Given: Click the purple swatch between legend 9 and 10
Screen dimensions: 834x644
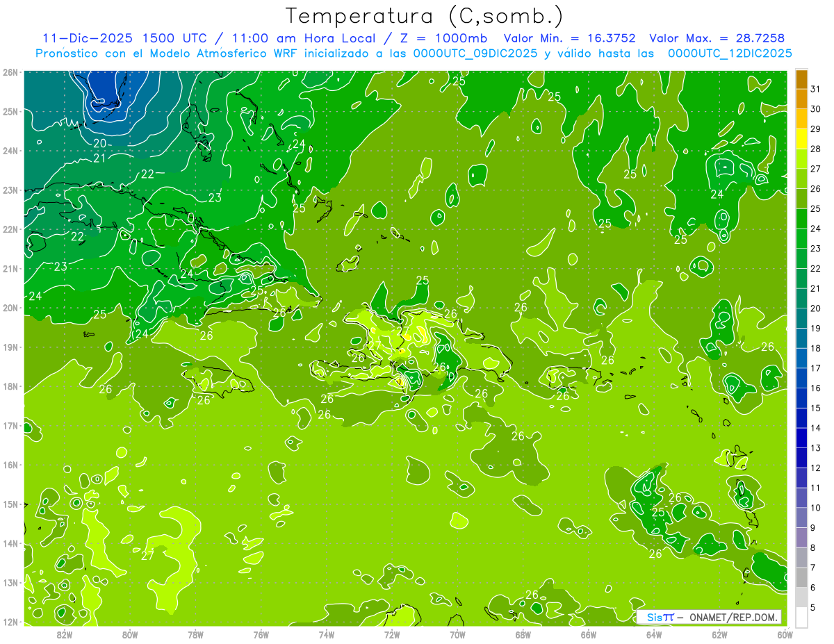Looking at the screenshot, I should click(801, 518).
